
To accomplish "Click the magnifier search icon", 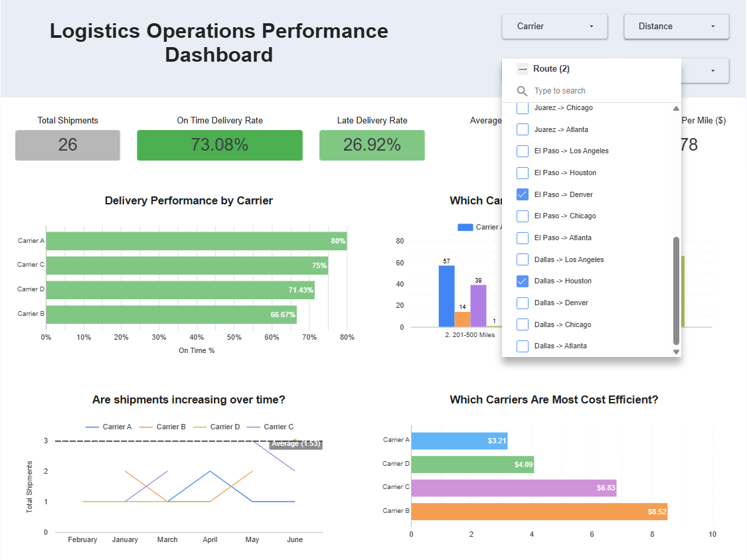I will [x=522, y=91].
